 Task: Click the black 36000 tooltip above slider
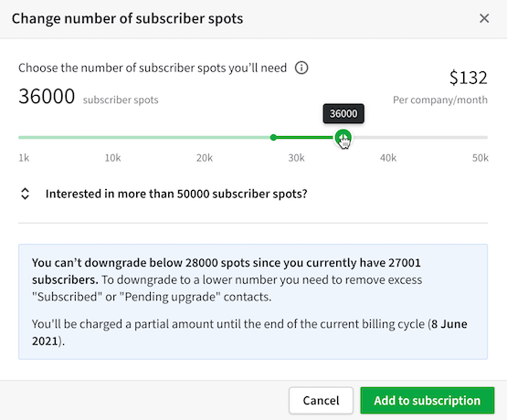343,114
